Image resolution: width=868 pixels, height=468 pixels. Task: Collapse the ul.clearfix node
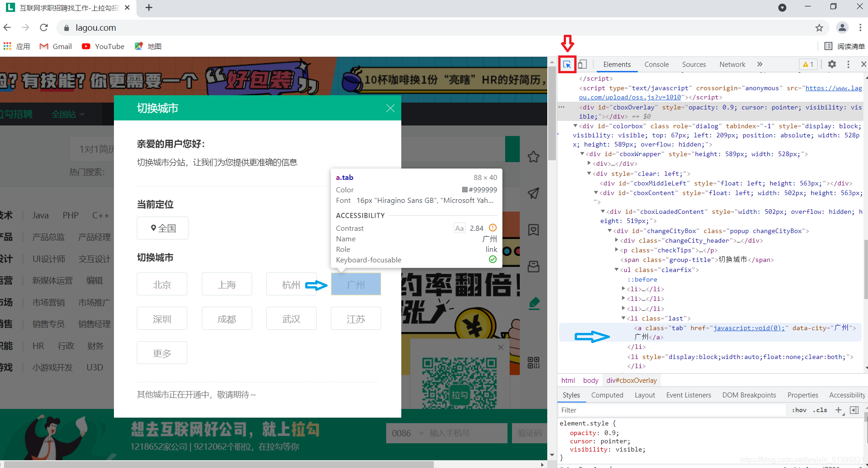click(617, 270)
